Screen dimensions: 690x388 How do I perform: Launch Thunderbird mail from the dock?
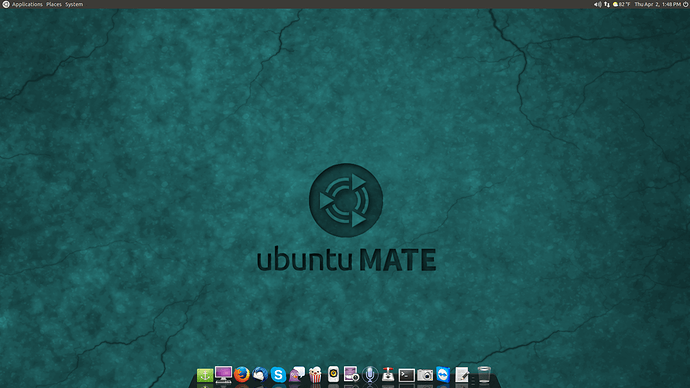click(x=260, y=374)
